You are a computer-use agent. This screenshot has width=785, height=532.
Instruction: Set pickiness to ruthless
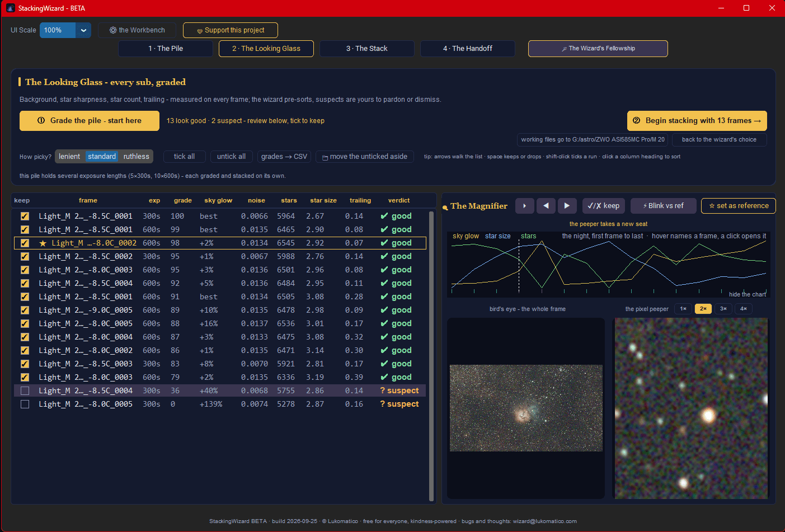[x=137, y=157]
